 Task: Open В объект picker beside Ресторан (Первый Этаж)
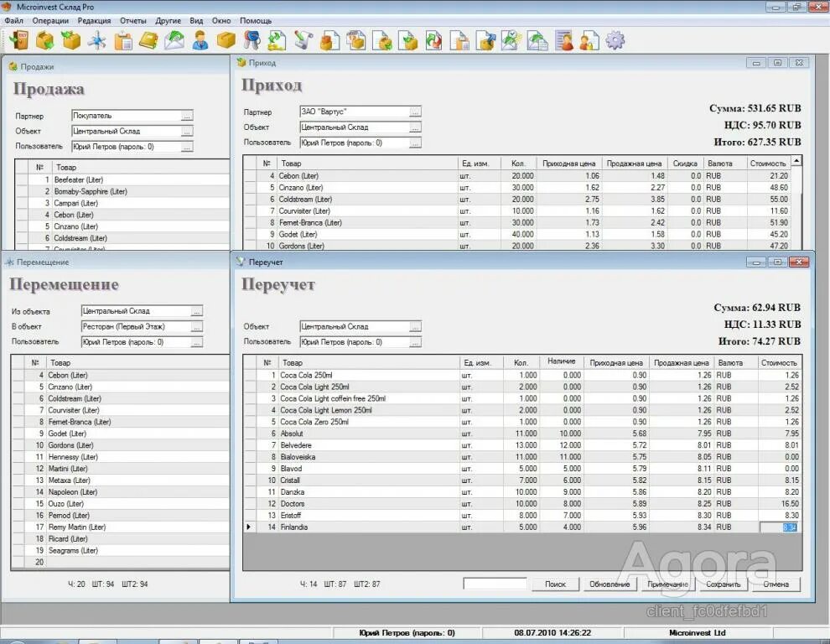pyautogui.click(x=196, y=327)
